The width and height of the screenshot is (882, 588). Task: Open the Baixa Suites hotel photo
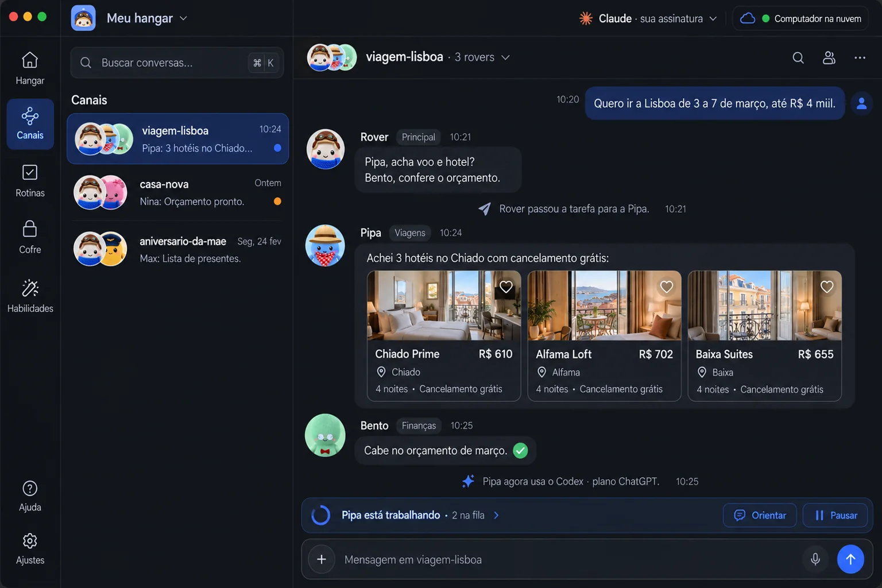point(765,305)
